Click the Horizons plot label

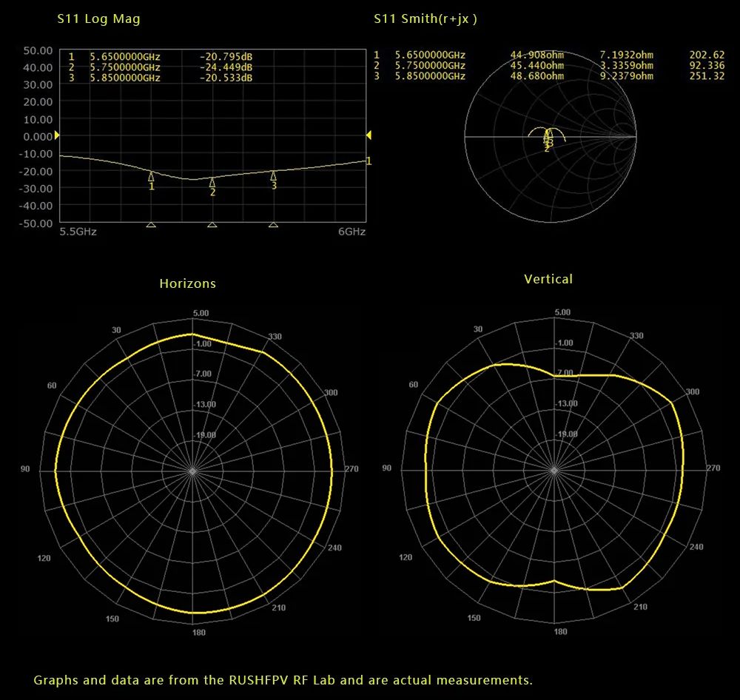188,283
